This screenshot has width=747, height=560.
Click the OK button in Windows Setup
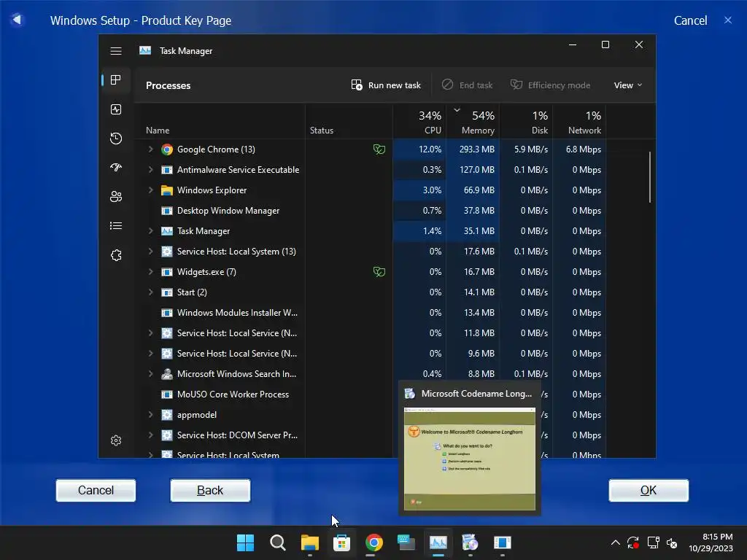649,491
